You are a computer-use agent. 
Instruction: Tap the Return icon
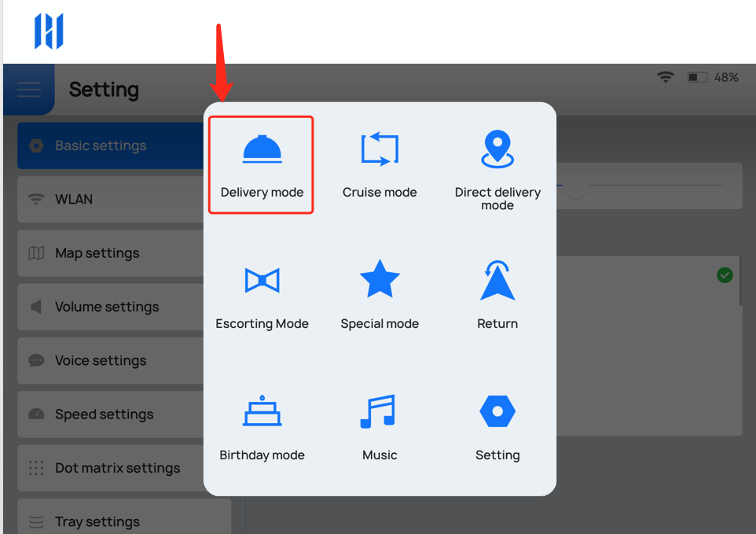pos(497,280)
